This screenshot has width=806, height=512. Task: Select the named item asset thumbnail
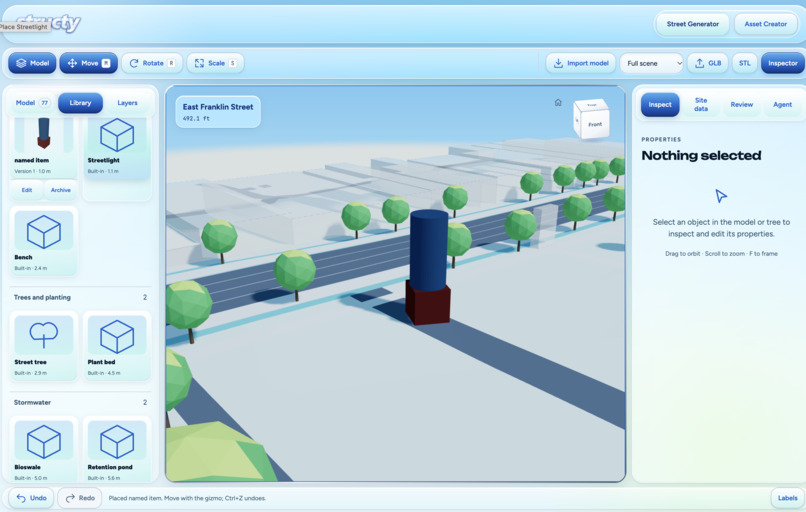44,135
